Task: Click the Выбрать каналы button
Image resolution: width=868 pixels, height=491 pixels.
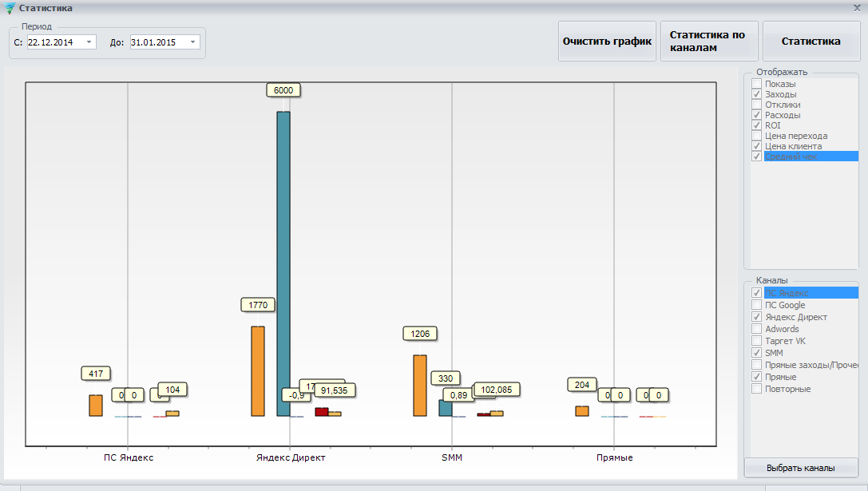Action: [800, 468]
